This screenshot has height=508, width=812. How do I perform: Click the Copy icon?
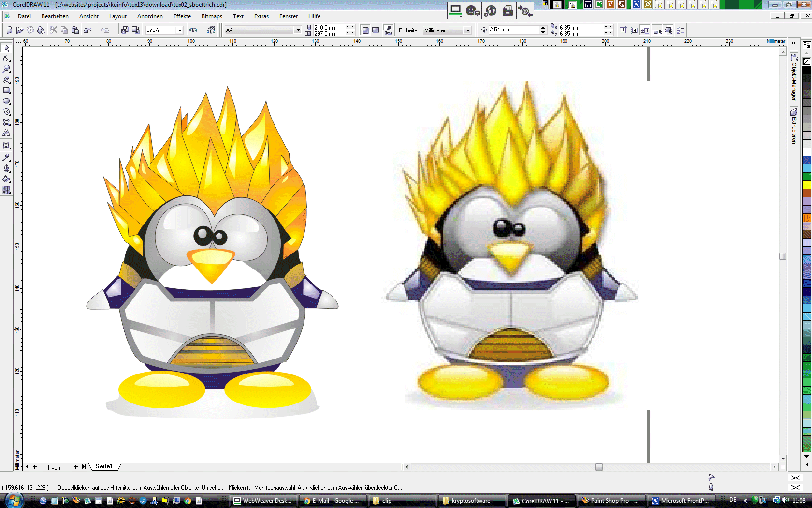click(x=64, y=30)
